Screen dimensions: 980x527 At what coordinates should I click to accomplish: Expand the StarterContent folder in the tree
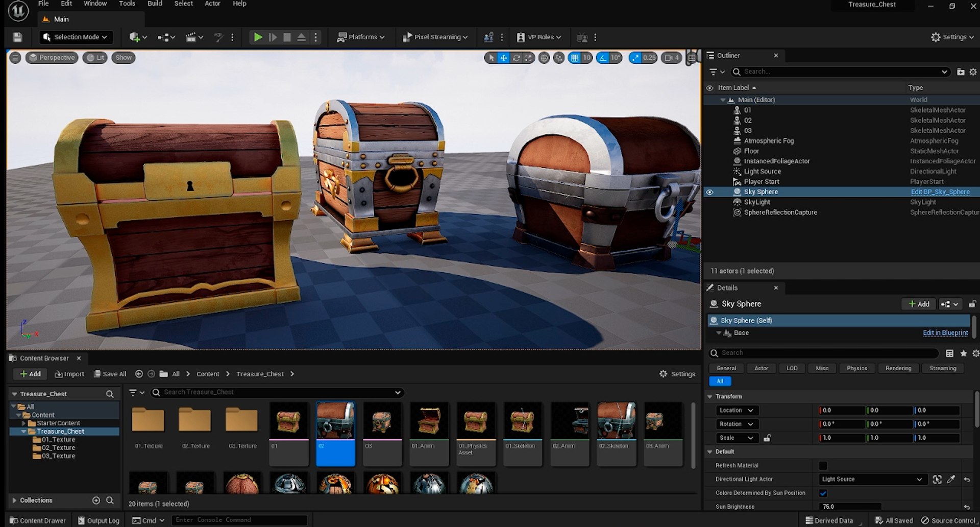[x=23, y=423]
